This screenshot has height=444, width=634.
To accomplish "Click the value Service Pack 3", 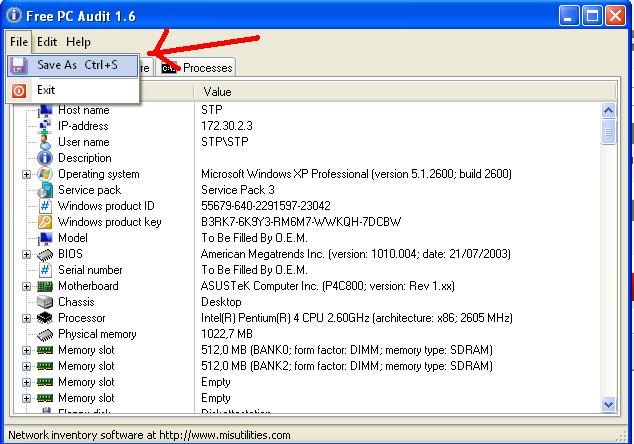I will [x=238, y=190].
